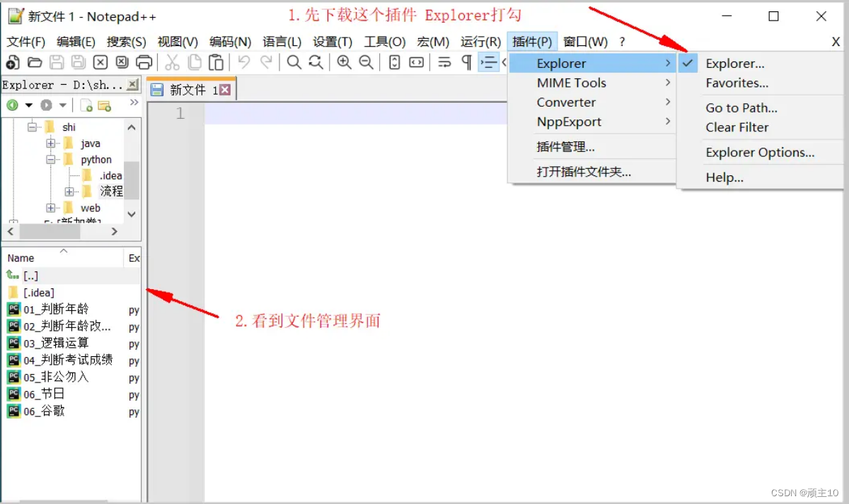
Task: Show more Explorer toolbar items via chevron
Action: coord(134,103)
